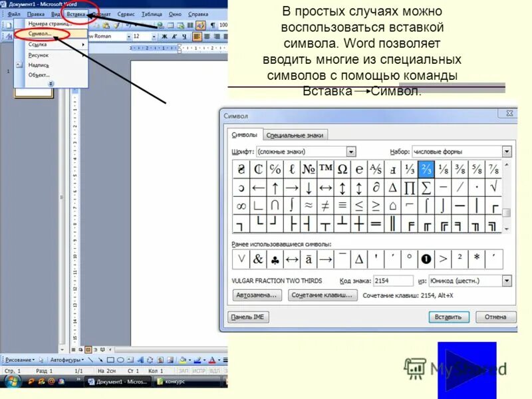
Task: Click the symbol grid scrollbar down arrow
Action: [x=507, y=229]
